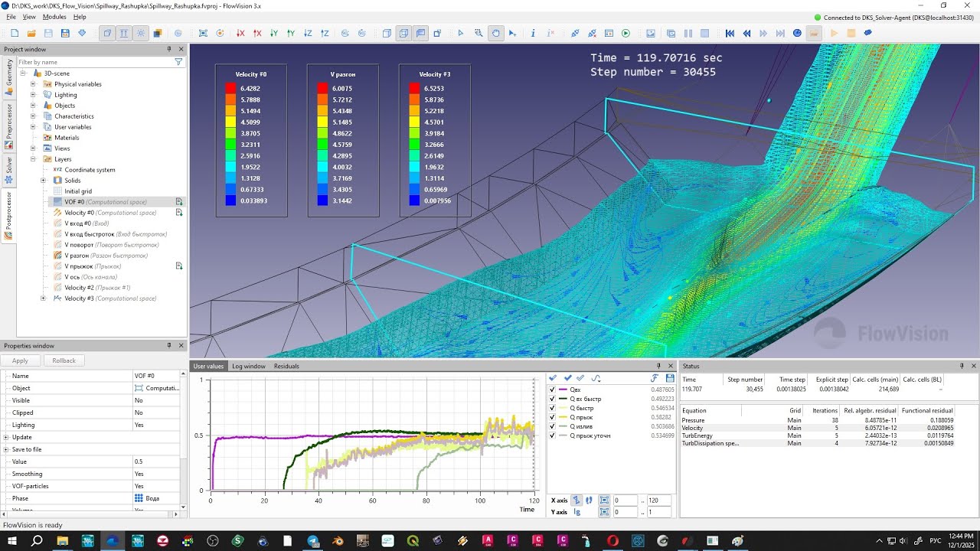The image size is (980, 551).
Task: Uncheck the Qвх plot series checkbox
Action: tap(553, 390)
